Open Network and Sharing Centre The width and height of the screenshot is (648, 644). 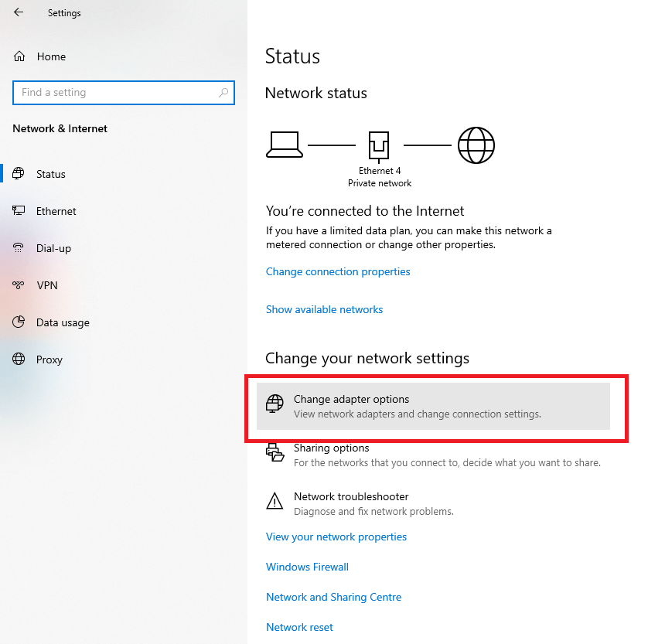(333, 598)
